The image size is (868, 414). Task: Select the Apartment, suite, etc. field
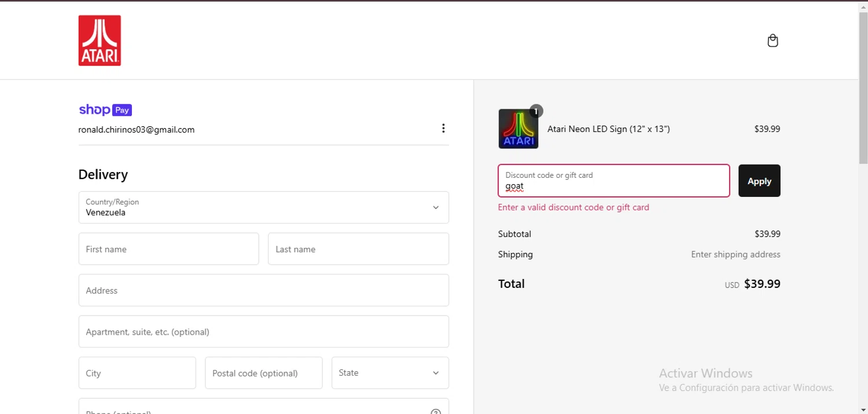(264, 332)
